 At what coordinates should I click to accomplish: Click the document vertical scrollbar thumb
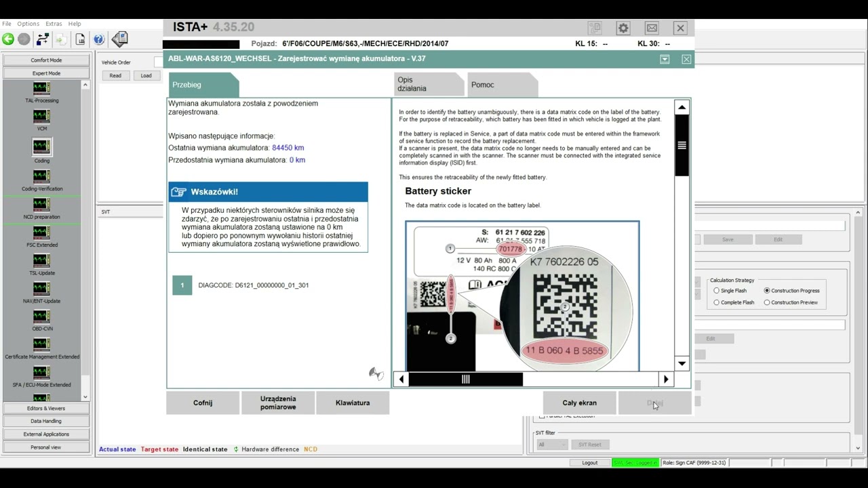coord(682,146)
